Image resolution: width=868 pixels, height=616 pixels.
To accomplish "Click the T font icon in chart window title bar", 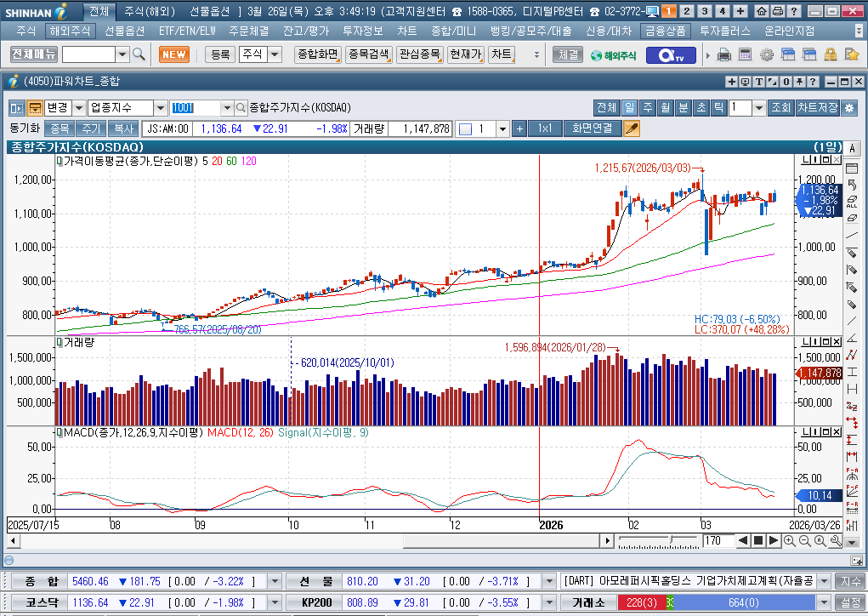I will 759,82.
